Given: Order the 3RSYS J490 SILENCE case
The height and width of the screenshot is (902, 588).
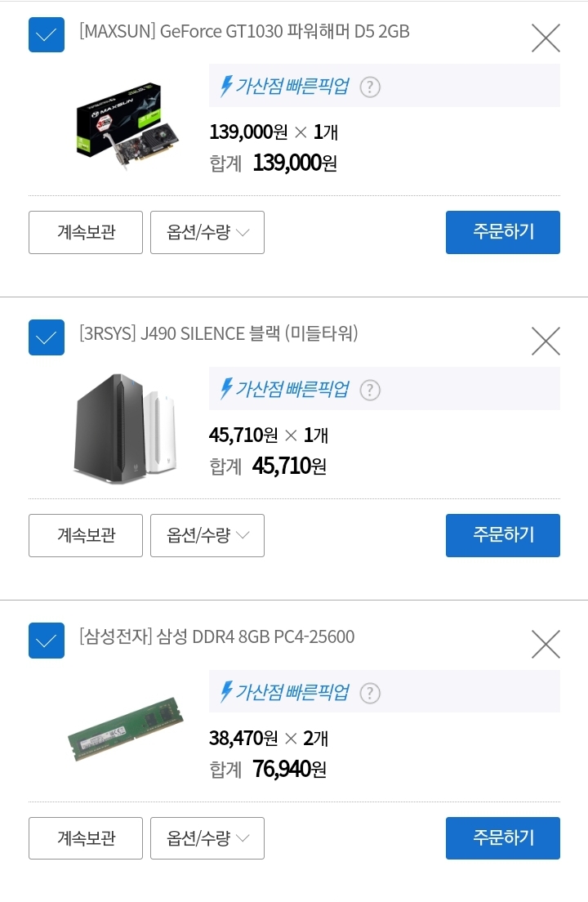Looking at the screenshot, I should [x=503, y=535].
